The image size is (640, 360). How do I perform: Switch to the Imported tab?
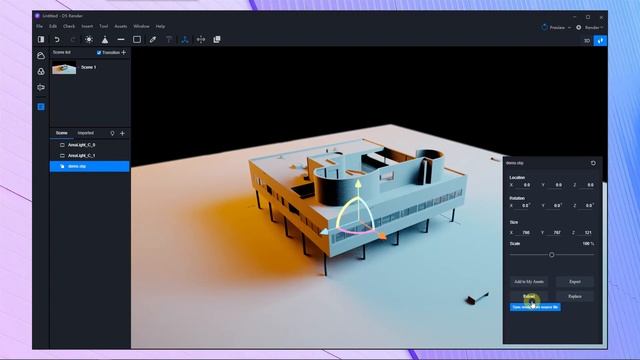[86, 133]
